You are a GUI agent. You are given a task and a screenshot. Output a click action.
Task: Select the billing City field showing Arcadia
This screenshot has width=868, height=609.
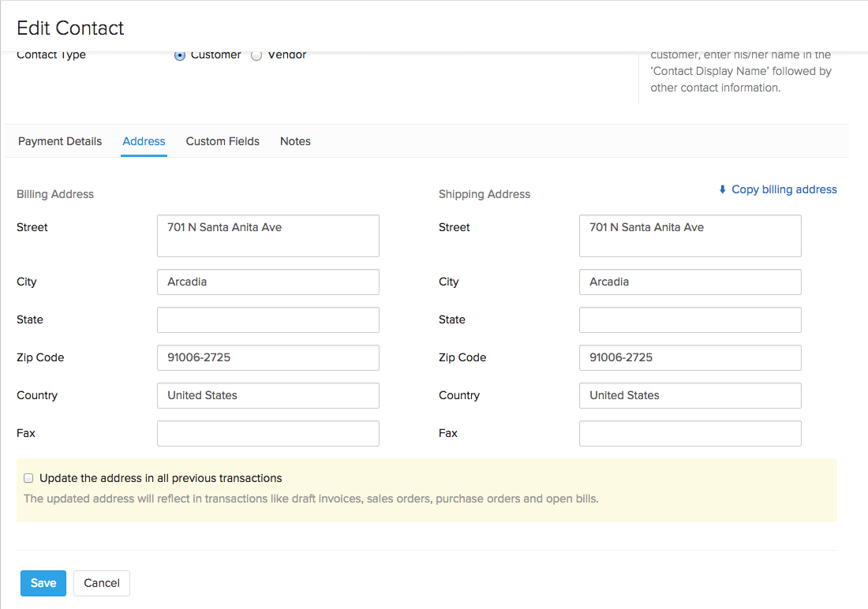(x=268, y=282)
